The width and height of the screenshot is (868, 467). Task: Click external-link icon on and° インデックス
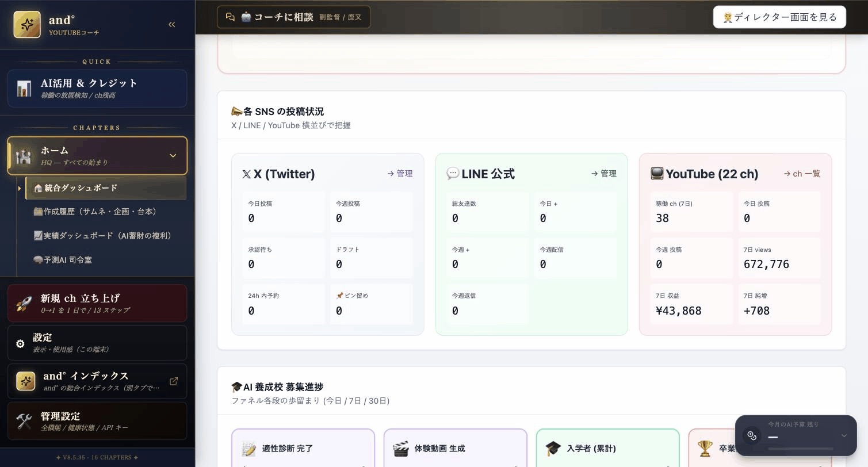coord(174,381)
